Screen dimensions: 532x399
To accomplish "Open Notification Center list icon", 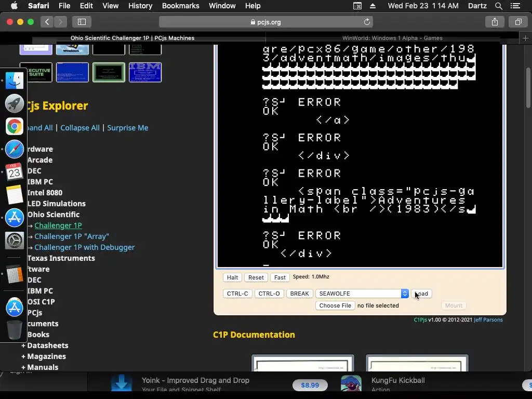I will (x=515, y=6).
